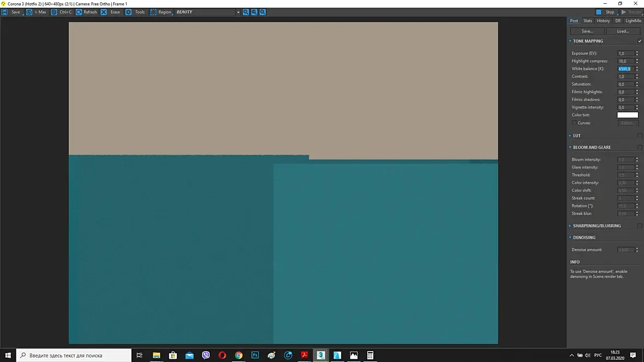The width and height of the screenshot is (644, 362).
Task: Open the Color tint white swatch
Action: point(628,115)
